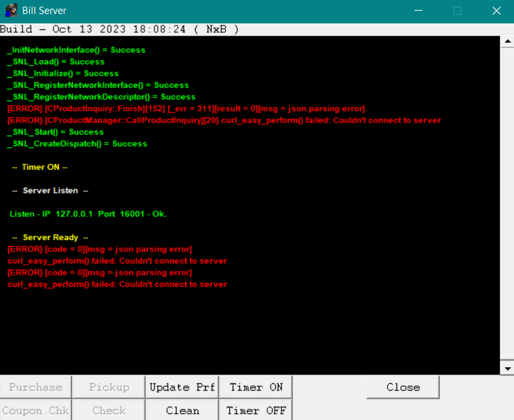514x420 pixels.
Task: Click the -- Server Listen -- log line
Action: [50, 191]
